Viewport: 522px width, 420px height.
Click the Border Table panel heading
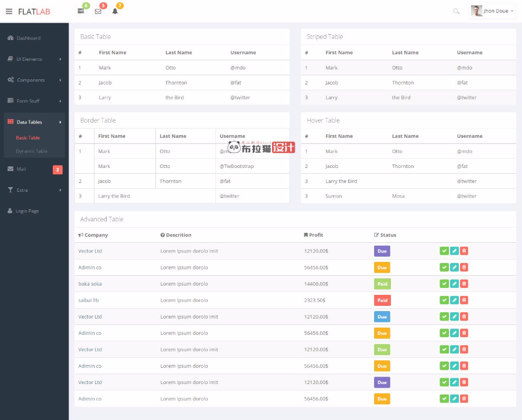[x=98, y=120]
